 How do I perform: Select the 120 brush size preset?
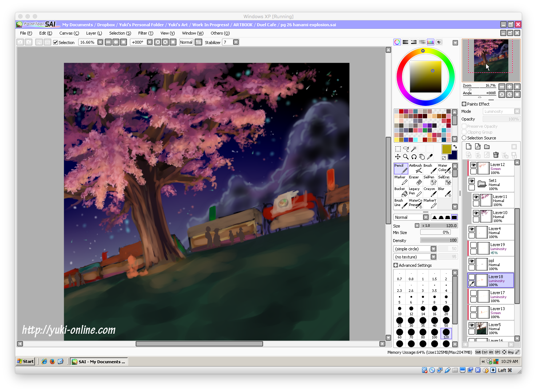[446, 333]
